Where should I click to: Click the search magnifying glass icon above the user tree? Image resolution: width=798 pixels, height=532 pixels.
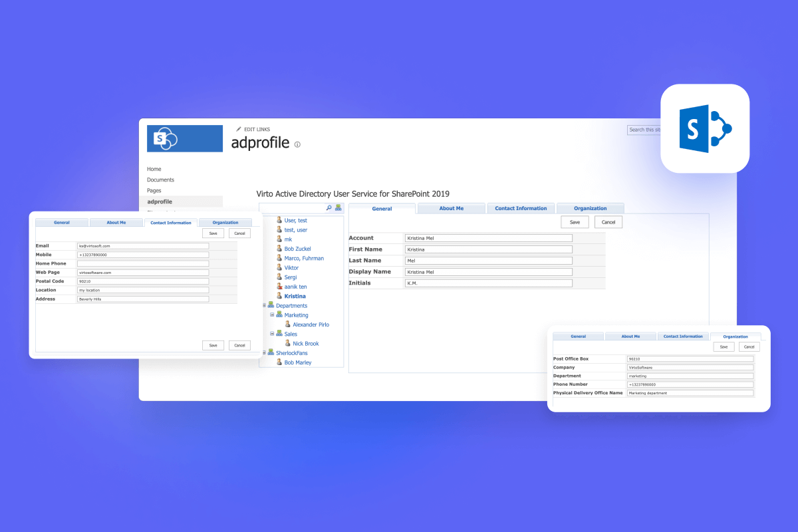pyautogui.click(x=329, y=207)
